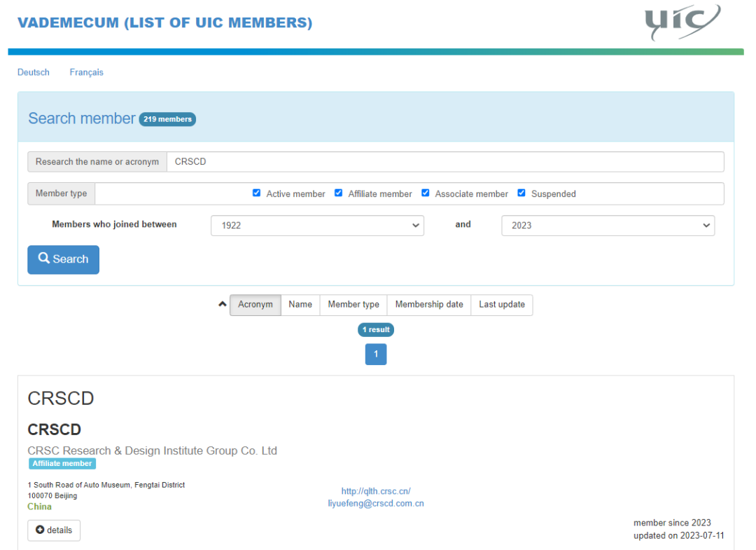This screenshot has height=550, width=756.
Task: Uncheck the Suspended checkbox
Action: (x=521, y=193)
